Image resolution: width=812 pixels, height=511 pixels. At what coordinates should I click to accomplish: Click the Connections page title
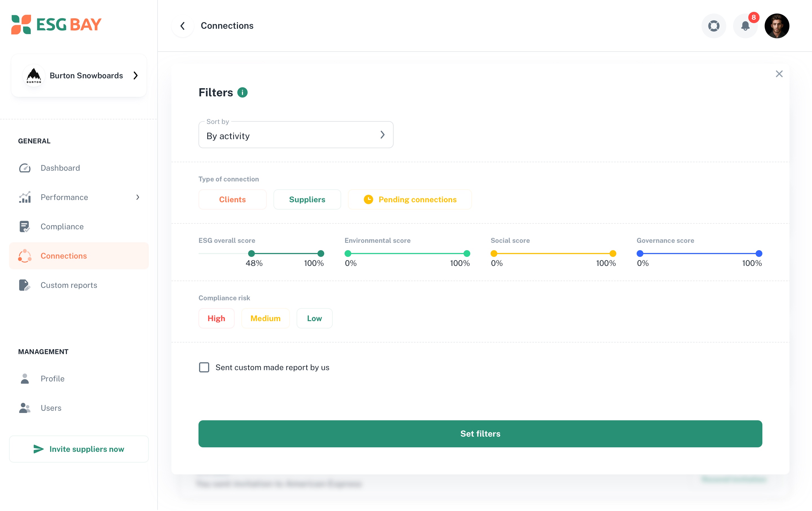pyautogui.click(x=227, y=26)
